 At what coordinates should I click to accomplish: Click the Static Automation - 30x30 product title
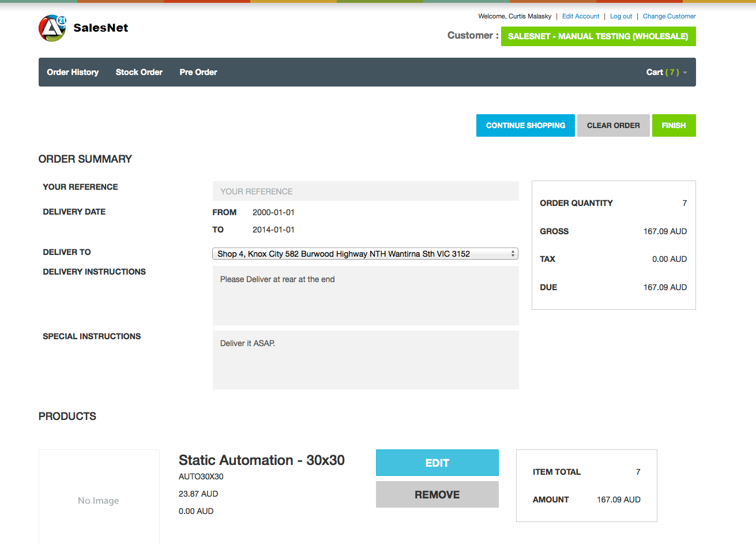pos(262,460)
